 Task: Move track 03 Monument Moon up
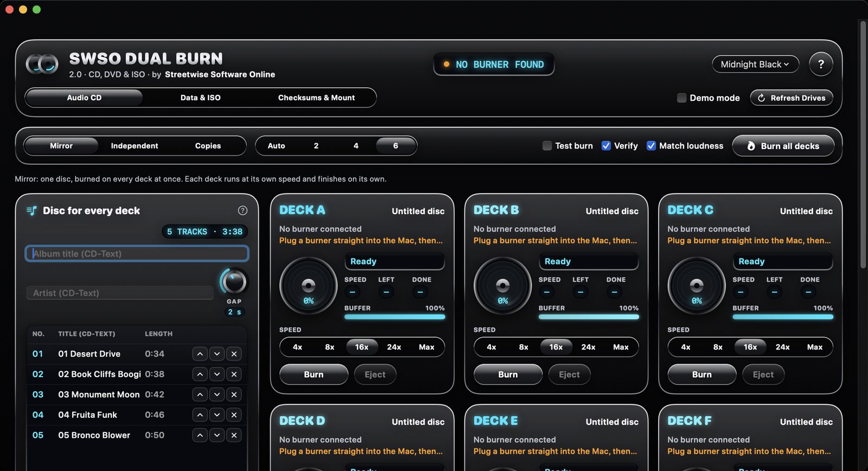pyautogui.click(x=200, y=395)
